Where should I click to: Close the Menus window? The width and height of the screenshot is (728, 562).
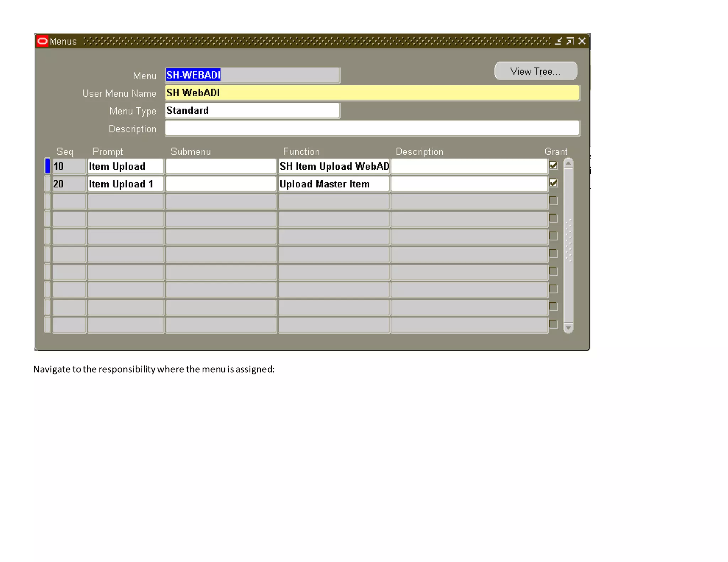click(582, 41)
